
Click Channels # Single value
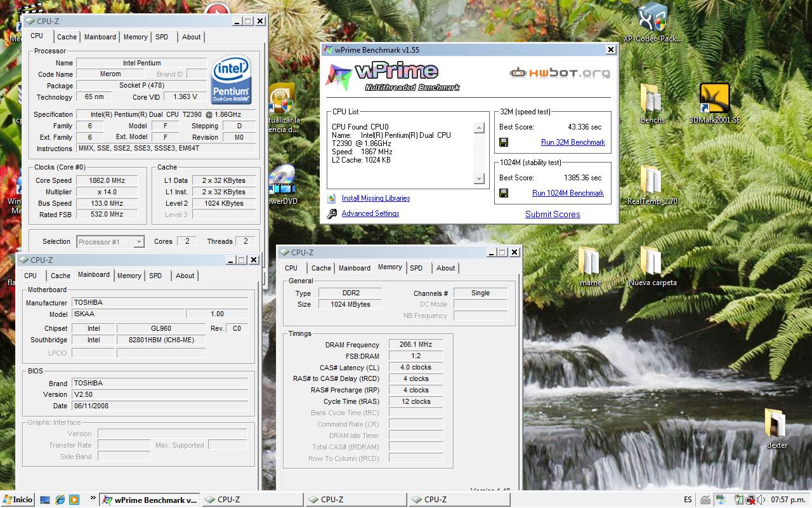(x=480, y=293)
